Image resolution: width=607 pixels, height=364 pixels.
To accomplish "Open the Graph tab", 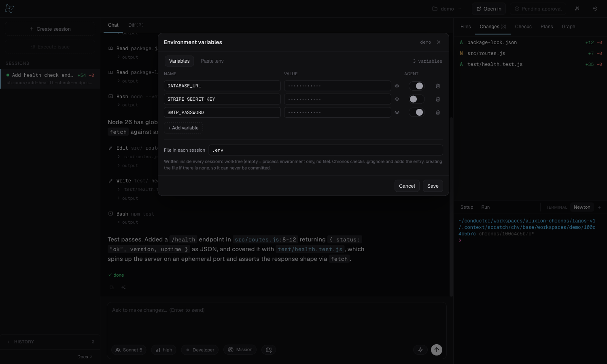I will pos(569,27).
